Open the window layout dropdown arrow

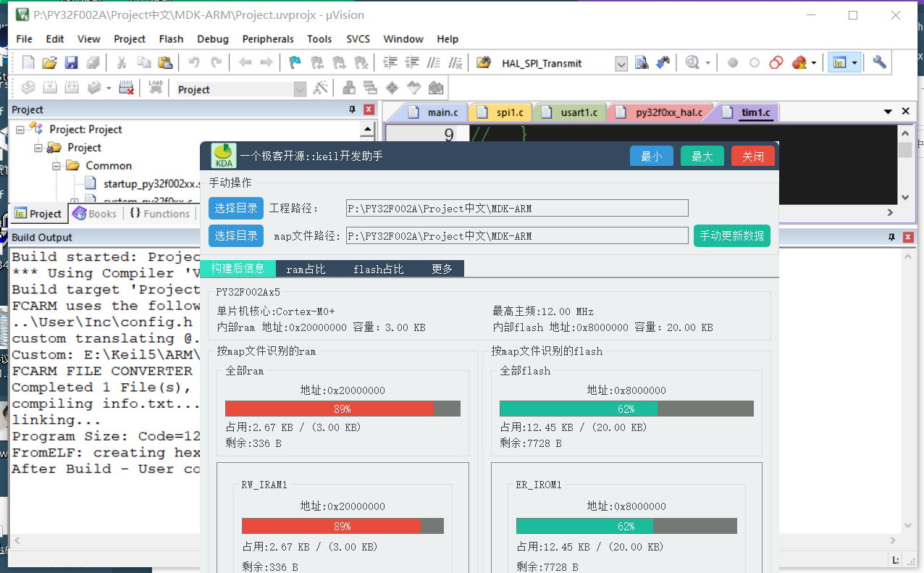(855, 63)
